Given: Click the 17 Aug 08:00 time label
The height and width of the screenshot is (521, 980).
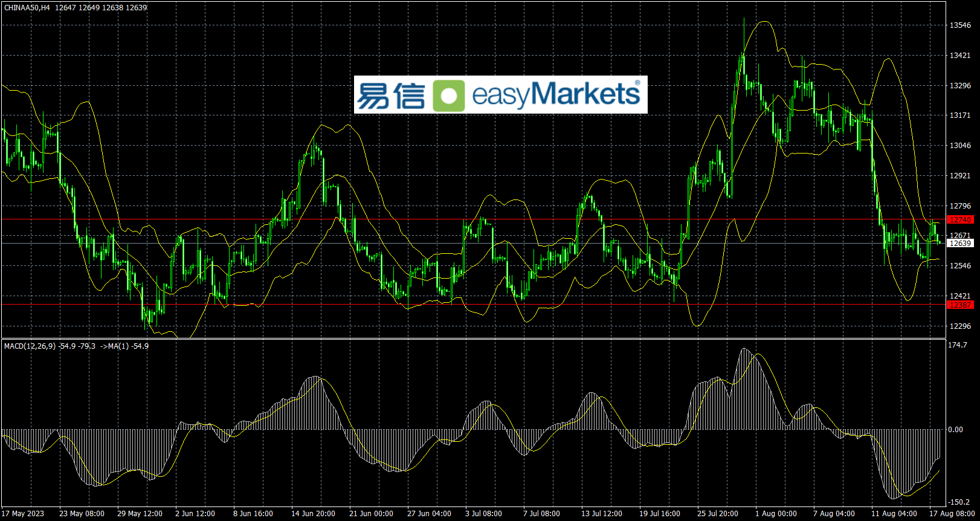Looking at the screenshot, I should 952,514.
